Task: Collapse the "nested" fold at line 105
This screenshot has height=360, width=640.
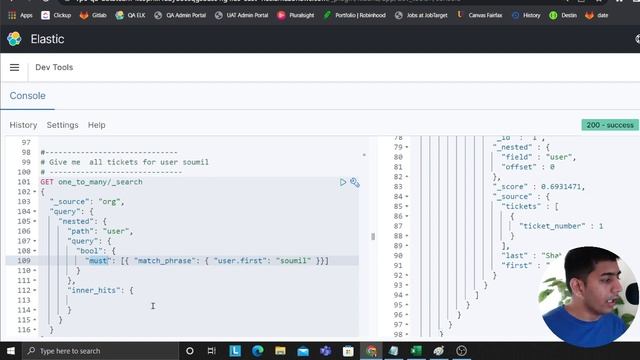Action: tap(35, 221)
